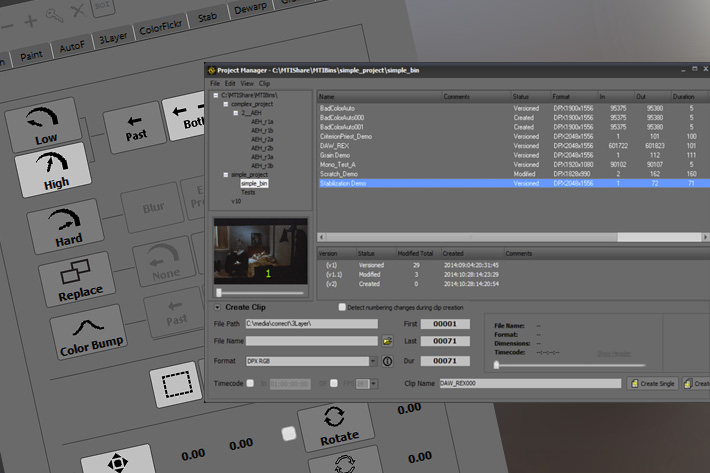The width and height of the screenshot is (710, 473).
Task: Click the Show Header link
Action: click(x=614, y=354)
